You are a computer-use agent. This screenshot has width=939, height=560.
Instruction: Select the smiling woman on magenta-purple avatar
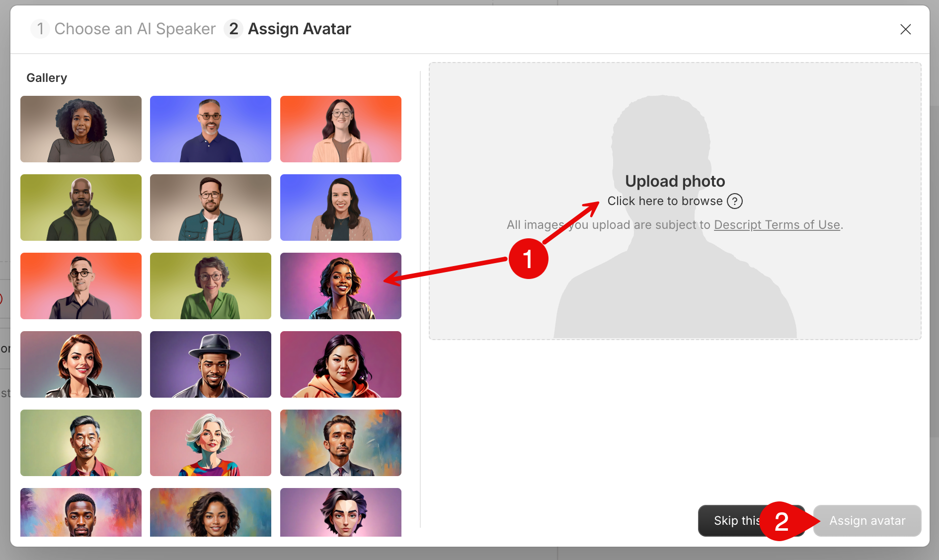coord(340,286)
